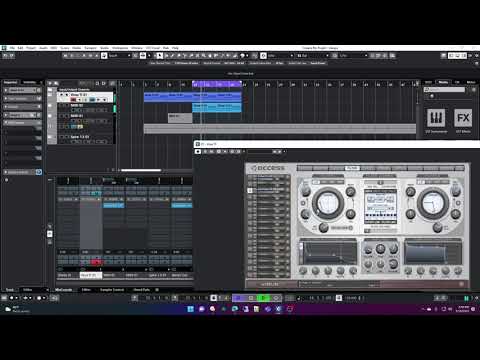This screenshot has height=360, width=480.
Task: Toggle the red record button in MixConsole
Action: 96,262
